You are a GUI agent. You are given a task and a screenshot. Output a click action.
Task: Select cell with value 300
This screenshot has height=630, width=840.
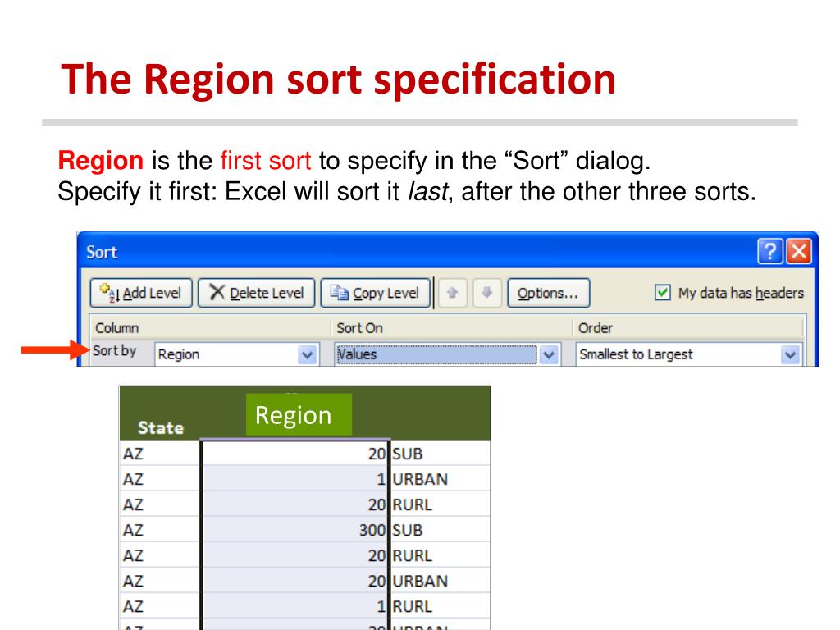[294, 530]
